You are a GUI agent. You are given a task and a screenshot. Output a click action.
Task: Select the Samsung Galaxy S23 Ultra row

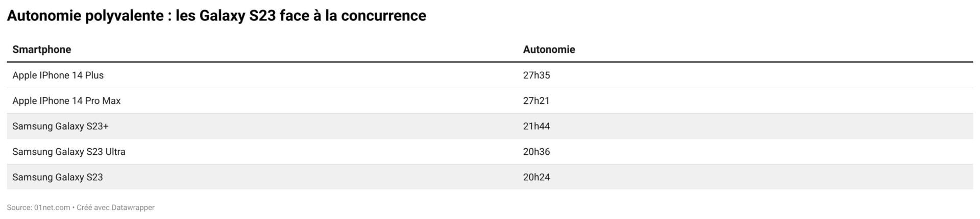[x=490, y=152]
